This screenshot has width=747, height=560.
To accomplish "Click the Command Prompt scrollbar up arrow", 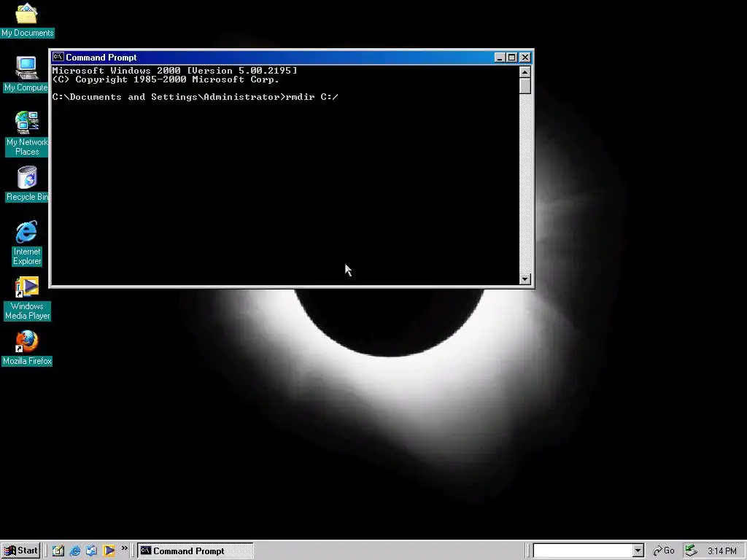I will 525,72.
